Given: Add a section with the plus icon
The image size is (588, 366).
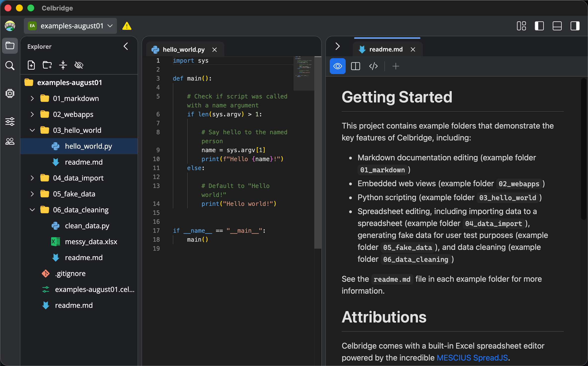Looking at the screenshot, I should point(396,66).
